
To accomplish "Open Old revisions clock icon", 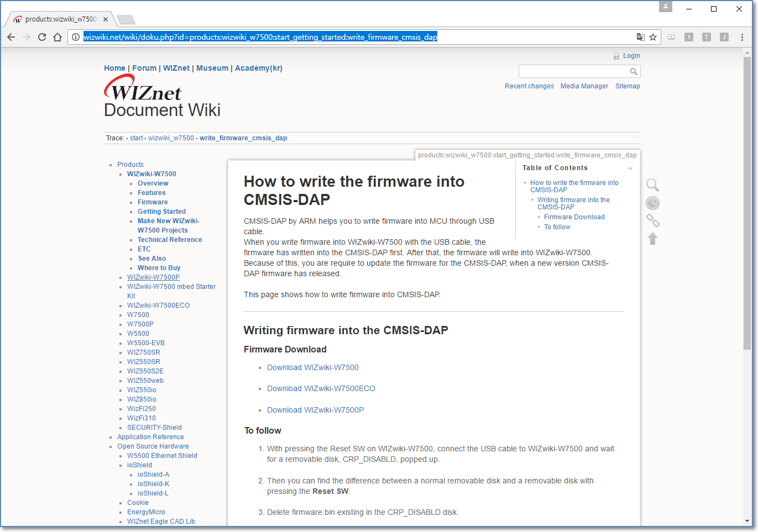I will 653,203.
